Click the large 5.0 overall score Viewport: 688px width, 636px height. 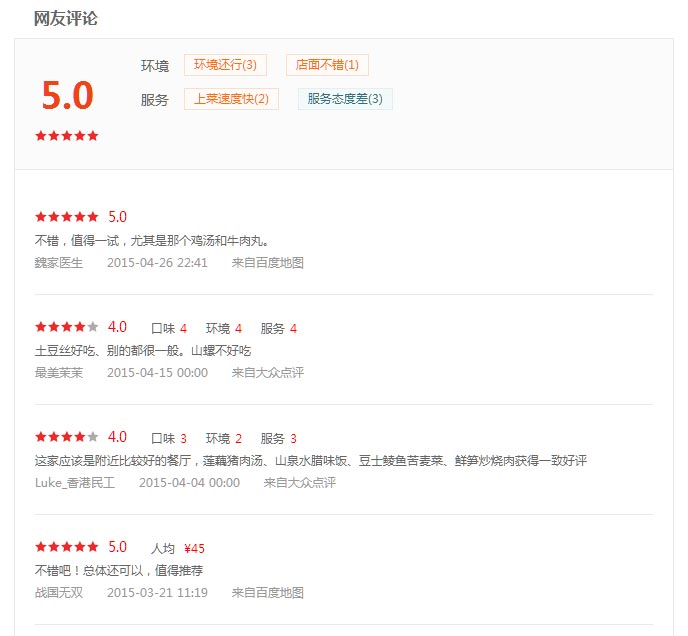pyautogui.click(x=68, y=95)
